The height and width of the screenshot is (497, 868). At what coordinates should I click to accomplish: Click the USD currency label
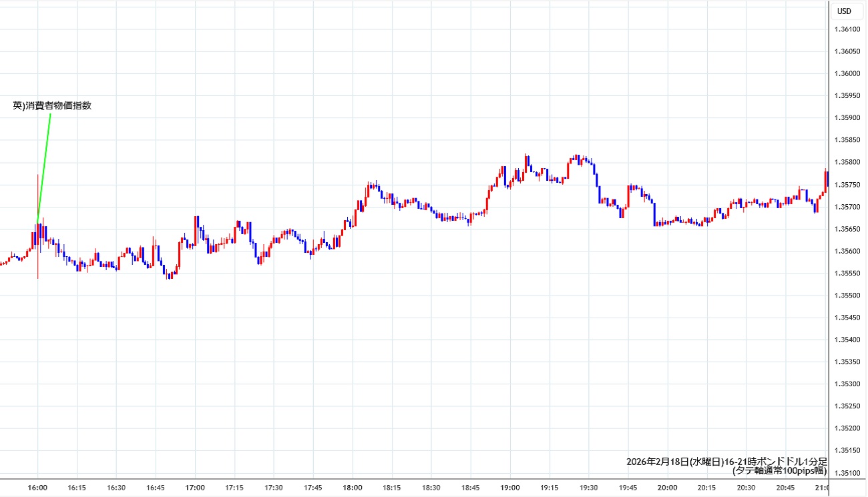tap(844, 11)
